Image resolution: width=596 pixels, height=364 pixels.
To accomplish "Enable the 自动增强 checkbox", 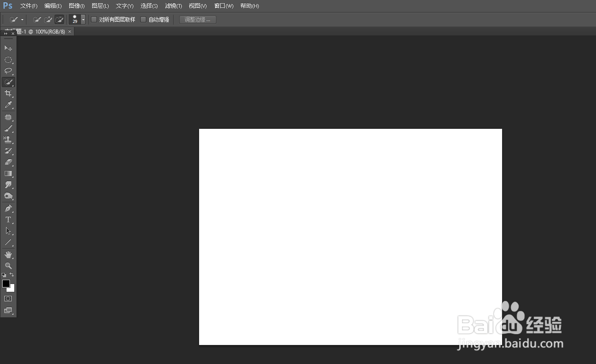I will pyautogui.click(x=143, y=19).
